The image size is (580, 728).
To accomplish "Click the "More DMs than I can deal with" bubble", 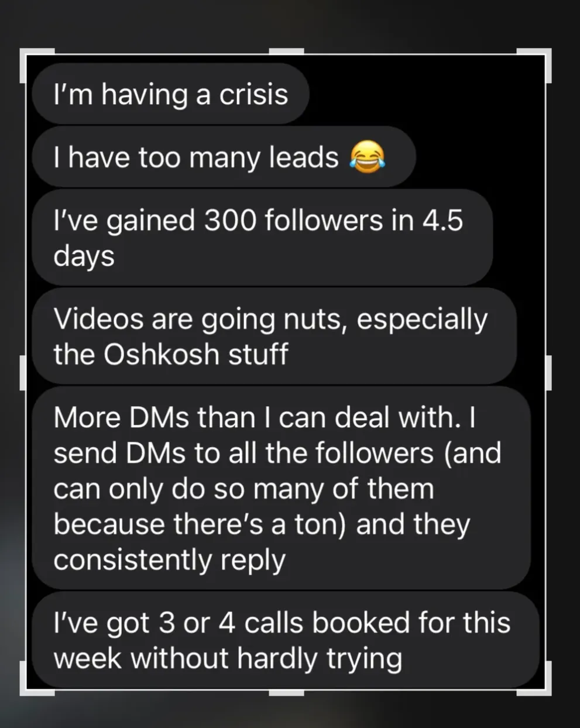I will click(281, 488).
